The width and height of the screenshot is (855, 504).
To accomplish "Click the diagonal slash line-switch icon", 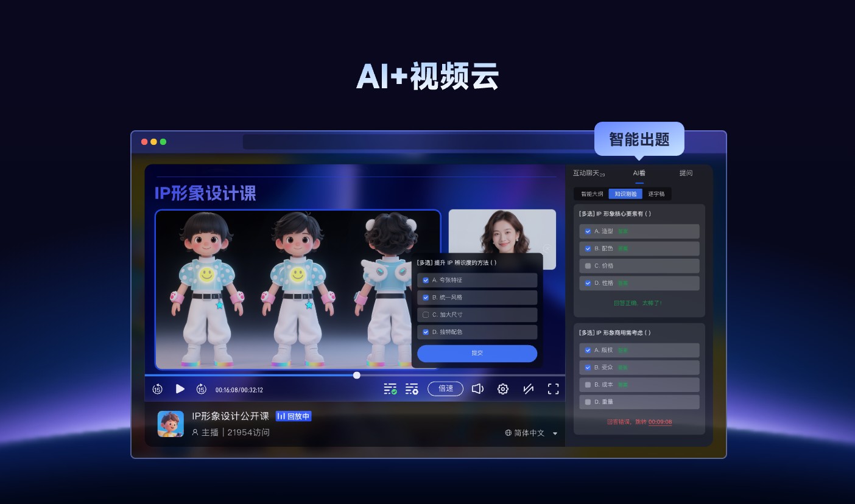I will click(x=528, y=389).
